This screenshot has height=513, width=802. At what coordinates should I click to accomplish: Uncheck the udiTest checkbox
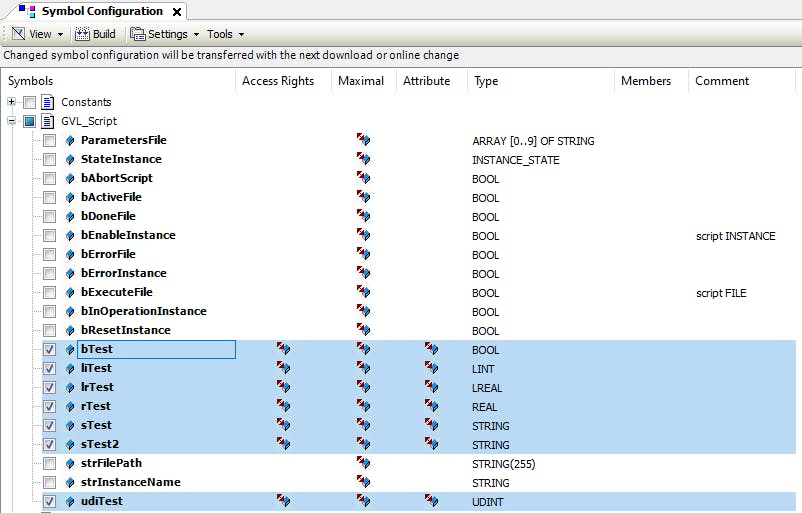[49, 501]
